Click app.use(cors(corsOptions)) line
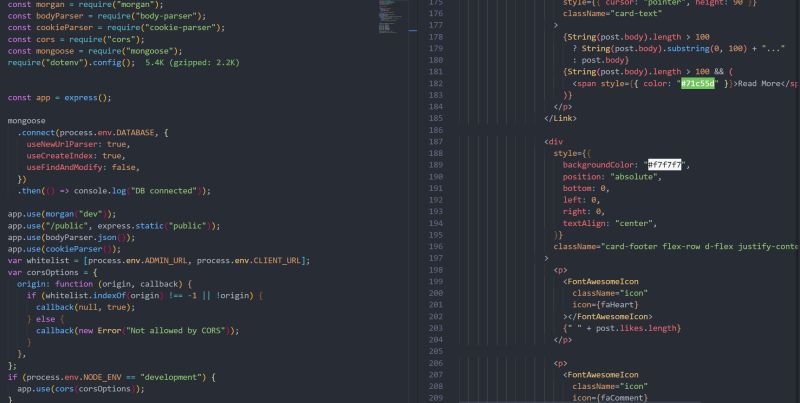Image resolution: width=800 pixels, height=403 pixels. pos(81,389)
